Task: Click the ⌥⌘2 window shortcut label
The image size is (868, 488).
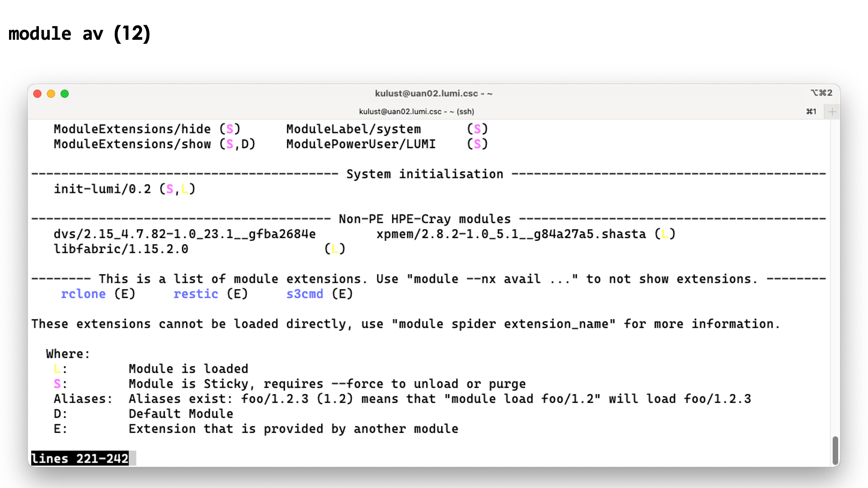Action: click(821, 93)
